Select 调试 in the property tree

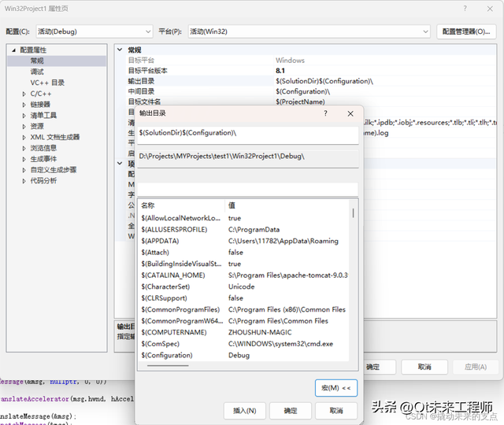37,72
